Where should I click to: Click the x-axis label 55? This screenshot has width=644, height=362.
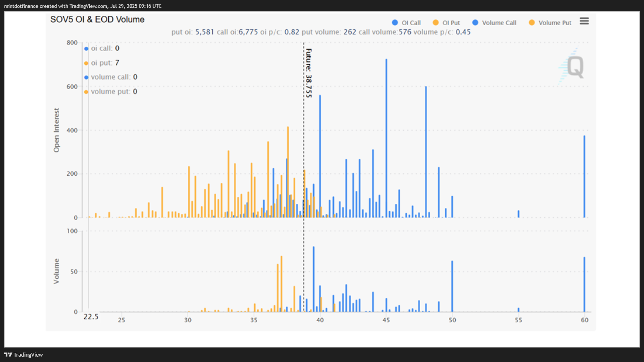tap(518, 320)
